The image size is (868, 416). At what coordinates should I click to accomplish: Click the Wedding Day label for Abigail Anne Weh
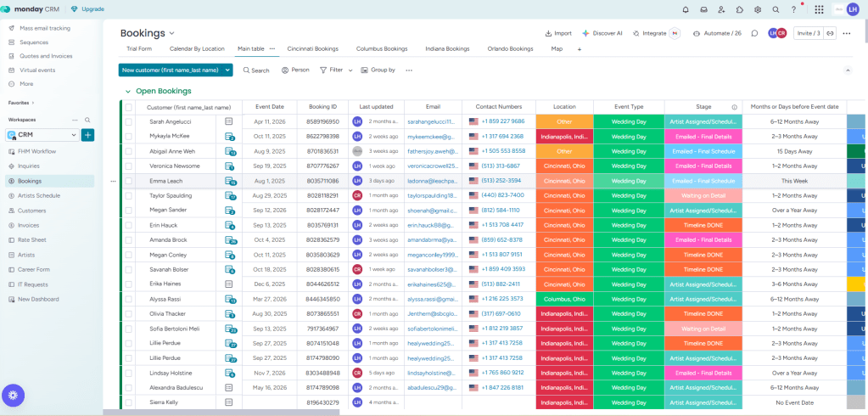tap(628, 151)
